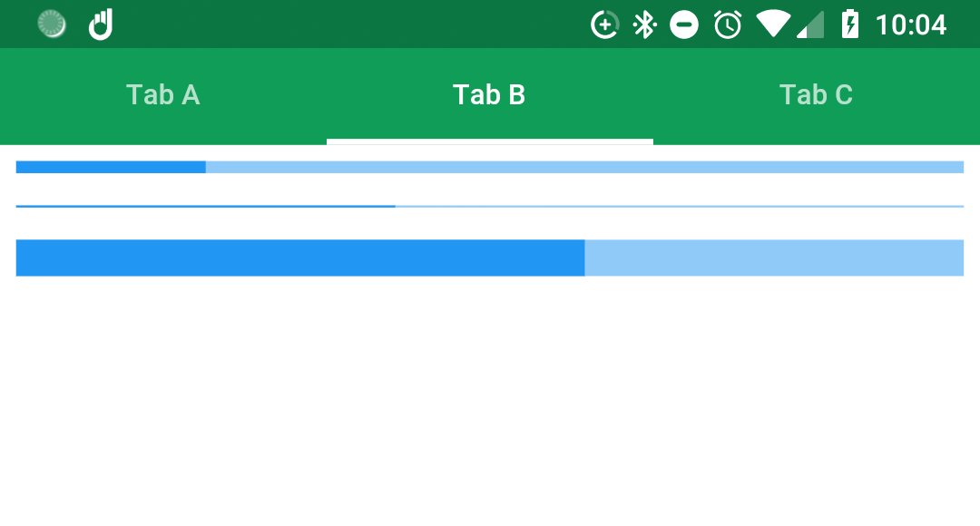Switch to Tab A
980x526 pixels.
(x=163, y=95)
